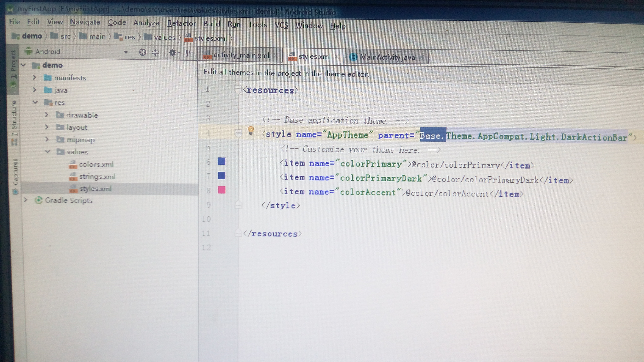Open the Edit menu
This screenshot has width=644, height=362.
click(x=33, y=22)
